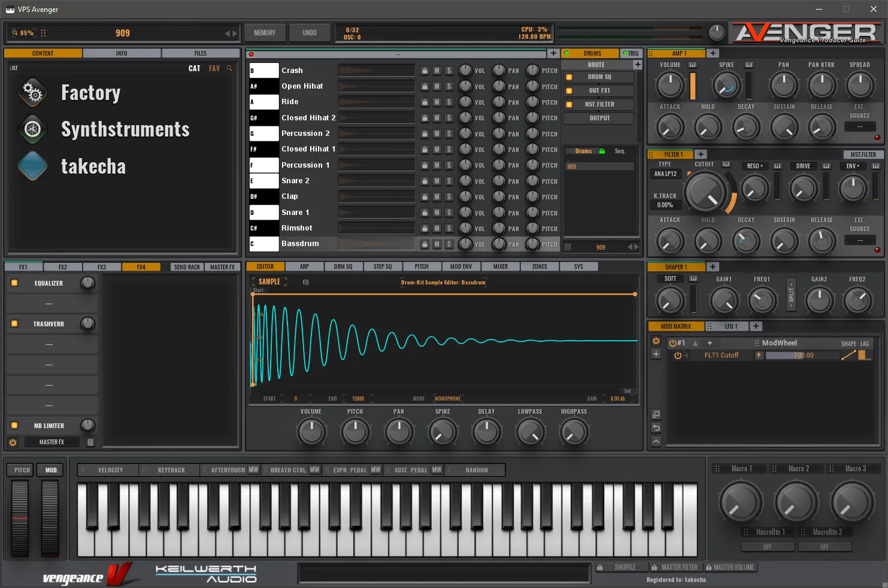The height and width of the screenshot is (588, 888).
Task: Open the sample MODE MONOPHONE dropdown
Action: [x=448, y=399]
